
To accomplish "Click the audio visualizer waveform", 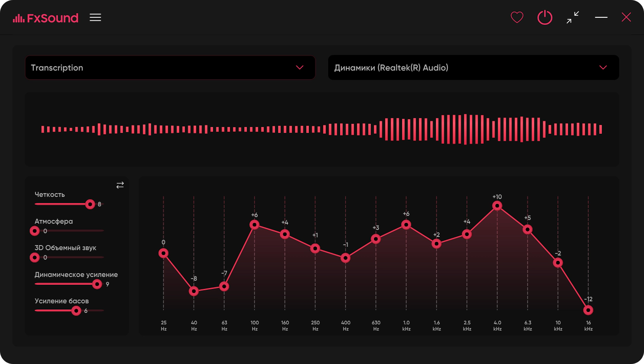I will pyautogui.click(x=322, y=129).
